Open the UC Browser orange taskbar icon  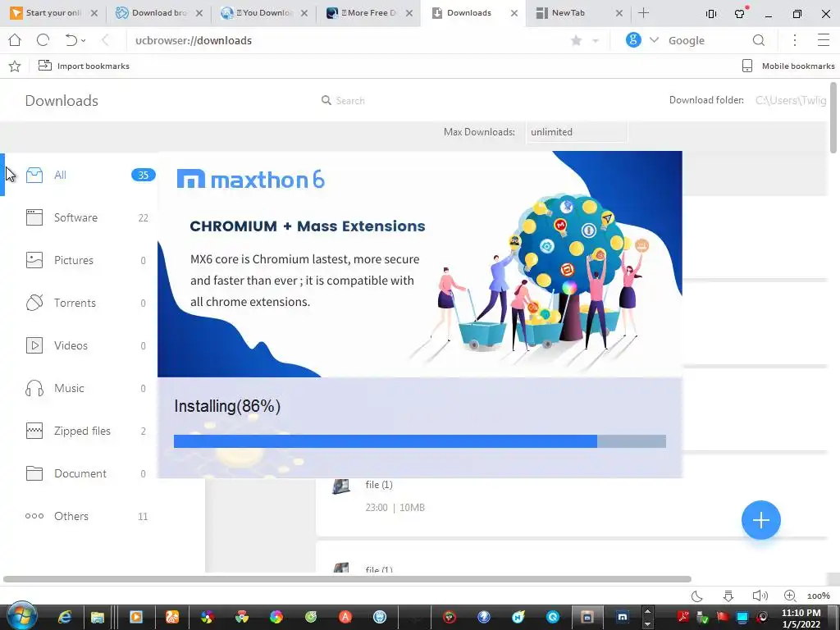click(171, 617)
